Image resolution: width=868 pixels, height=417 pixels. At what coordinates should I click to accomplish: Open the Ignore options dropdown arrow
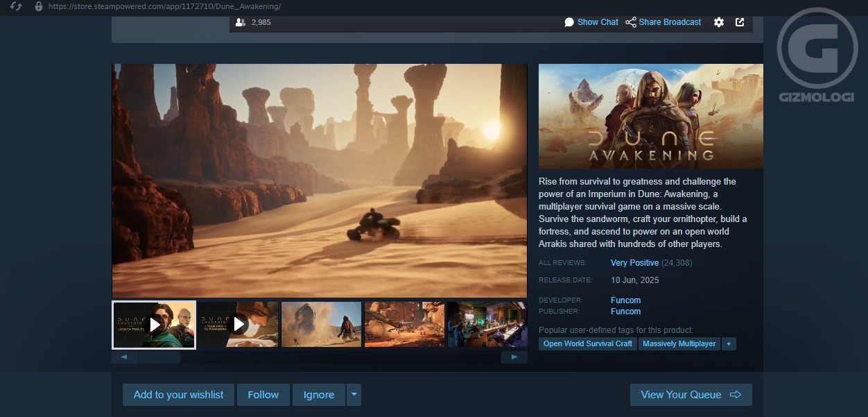tap(354, 394)
